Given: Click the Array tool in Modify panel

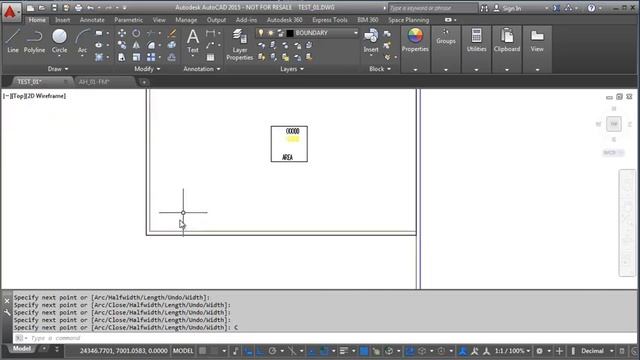Looking at the screenshot, I should pyautogui.click(x=151, y=57).
